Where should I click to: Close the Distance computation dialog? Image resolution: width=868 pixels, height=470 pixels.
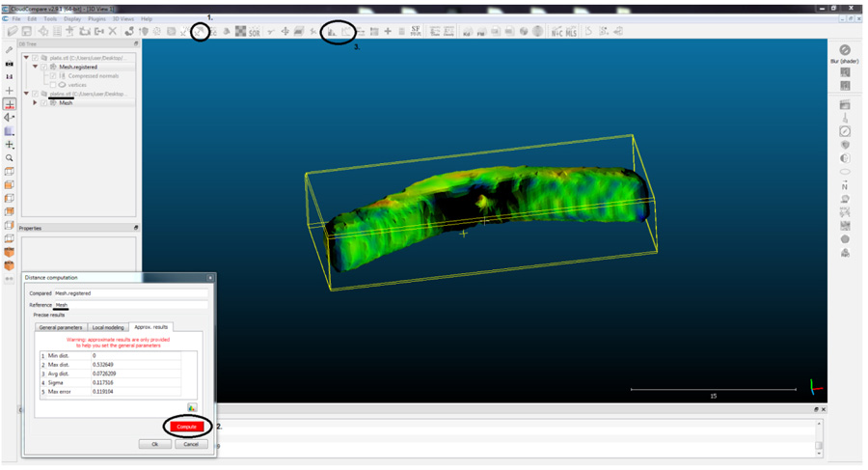[210, 278]
